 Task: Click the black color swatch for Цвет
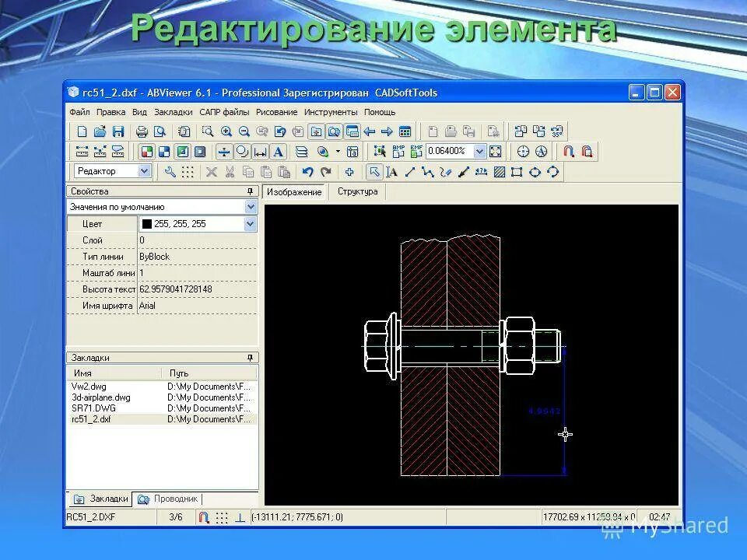coord(147,224)
